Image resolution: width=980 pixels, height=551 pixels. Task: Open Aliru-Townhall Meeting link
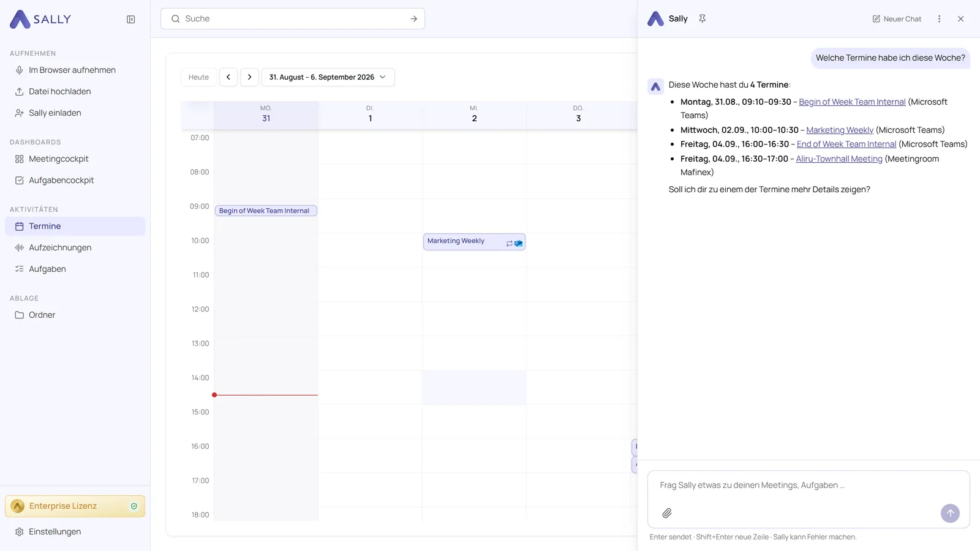pyautogui.click(x=839, y=159)
